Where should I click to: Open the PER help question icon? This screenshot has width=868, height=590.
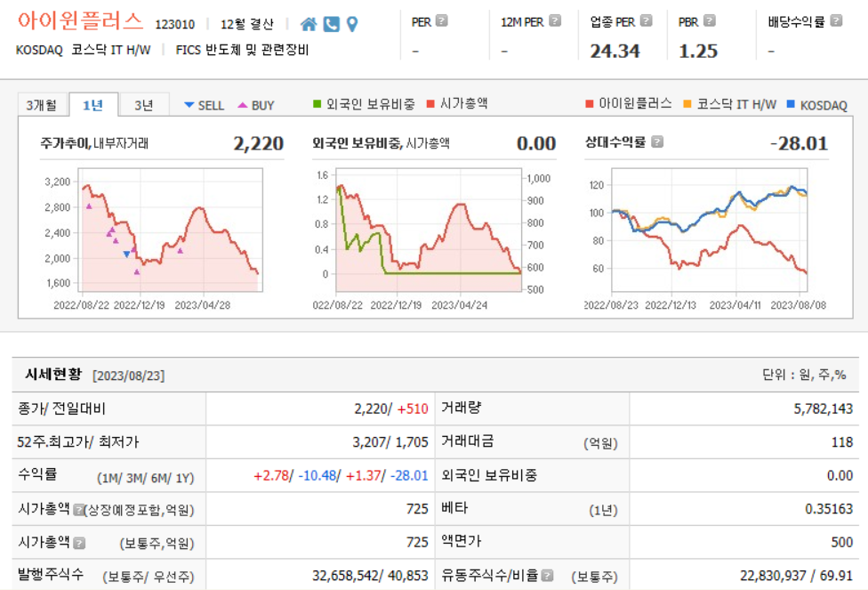pyautogui.click(x=441, y=21)
